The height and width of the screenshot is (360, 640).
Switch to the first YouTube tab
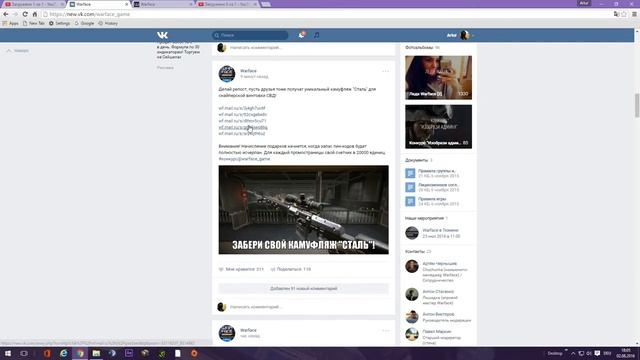click(33, 4)
